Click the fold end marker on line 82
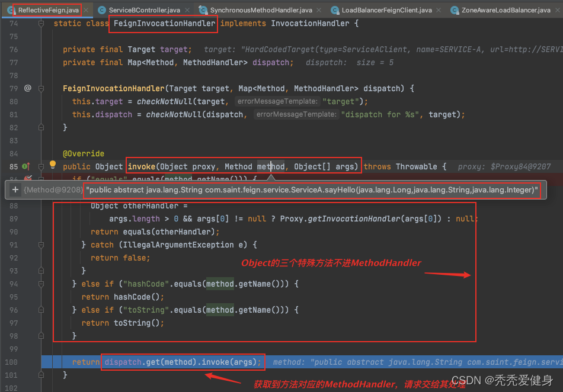Viewport: 563px width, 392px height. 41,127
